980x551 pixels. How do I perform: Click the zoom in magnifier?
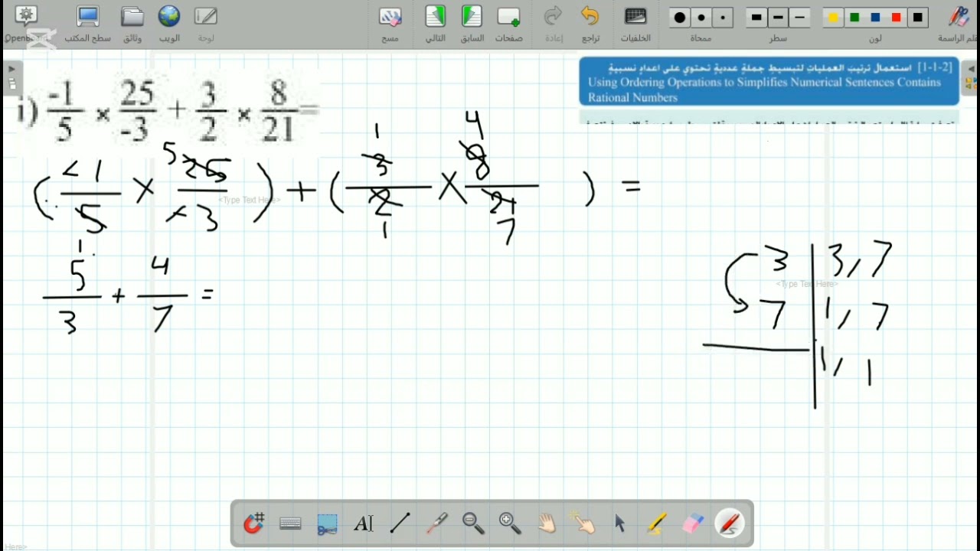pos(510,523)
